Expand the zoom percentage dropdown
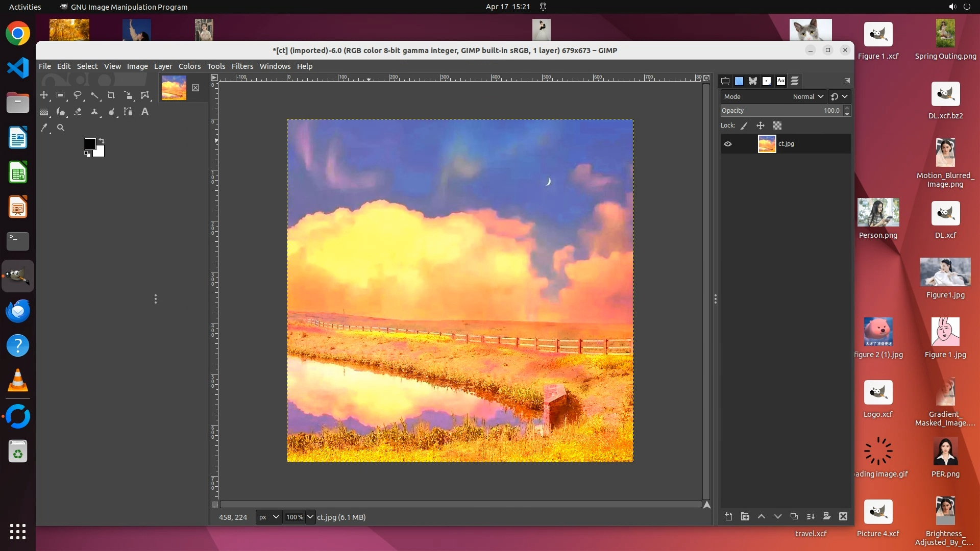Image resolution: width=980 pixels, height=551 pixels. tap(310, 517)
